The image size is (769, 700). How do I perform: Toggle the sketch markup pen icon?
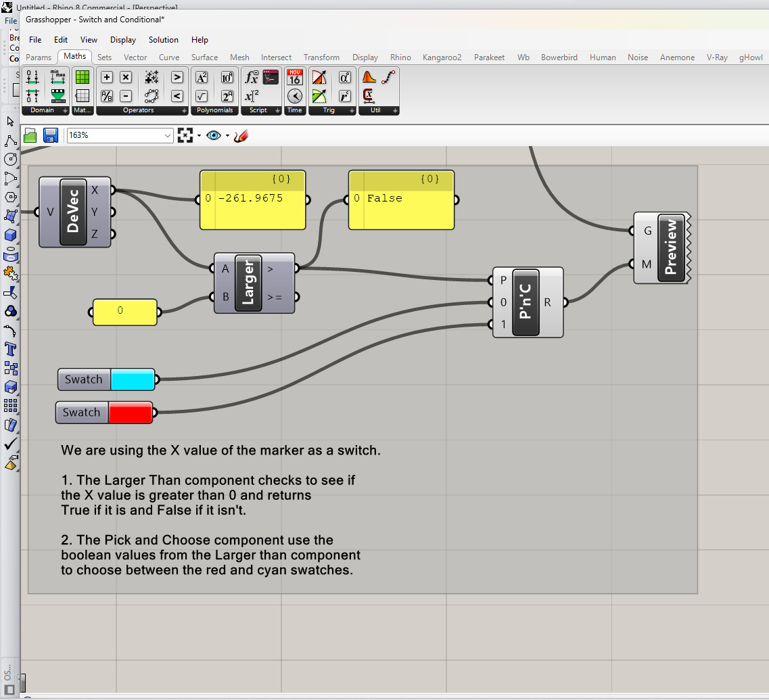[241, 135]
